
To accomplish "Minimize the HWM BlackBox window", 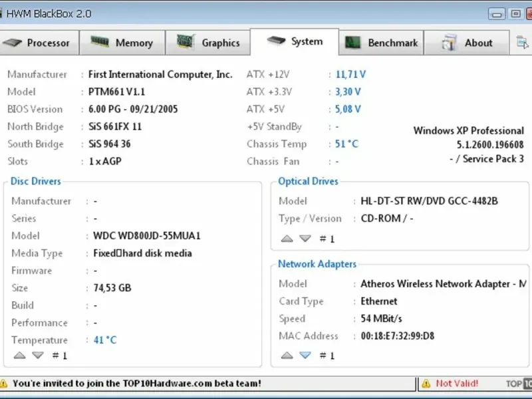I will pos(497,14).
